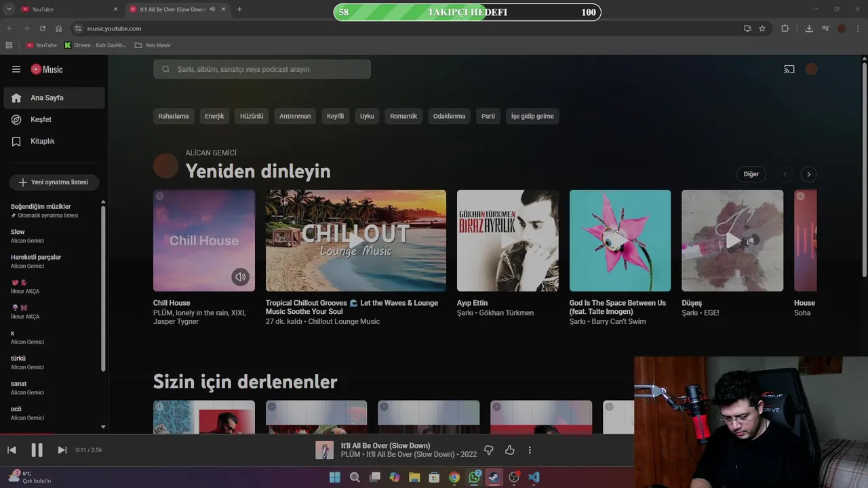Screen dimensions: 868x488
Task: Select the Antrenman mood chip
Action: [x=295, y=116]
